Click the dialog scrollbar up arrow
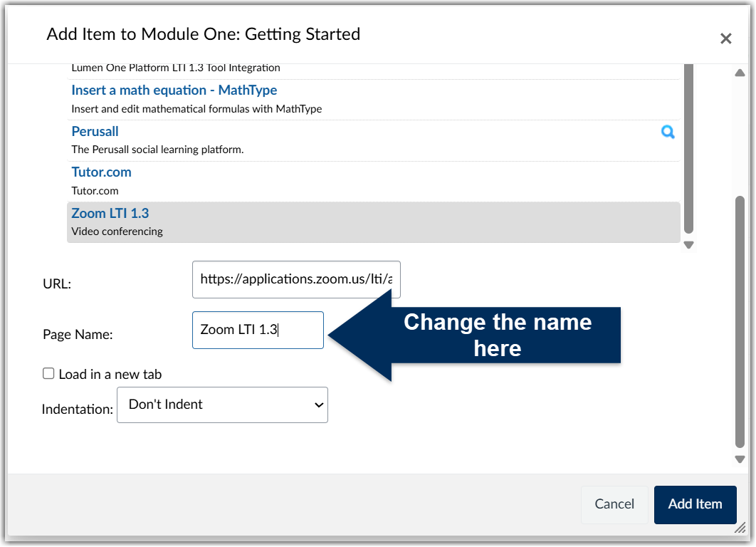Viewport: 756px width, 547px height. [740, 73]
